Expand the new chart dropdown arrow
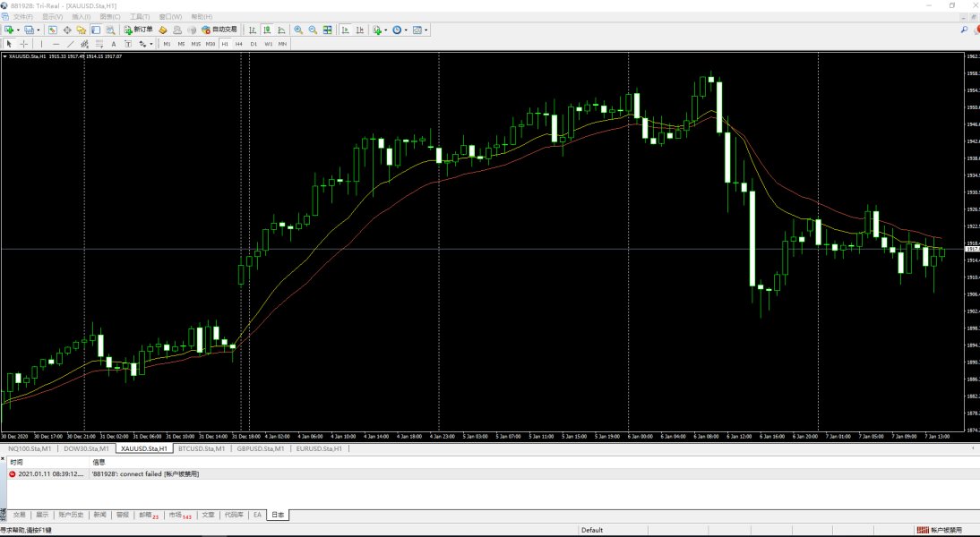 pos(18,30)
